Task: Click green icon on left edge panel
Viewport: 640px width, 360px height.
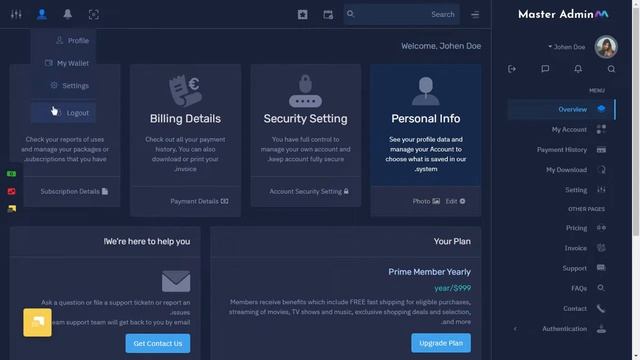Action: (11, 174)
